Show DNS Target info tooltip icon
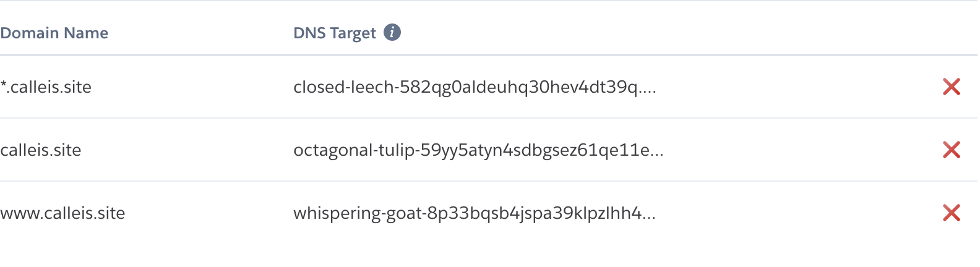This screenshot has width=980, height=267. click(x=392, y=32)
